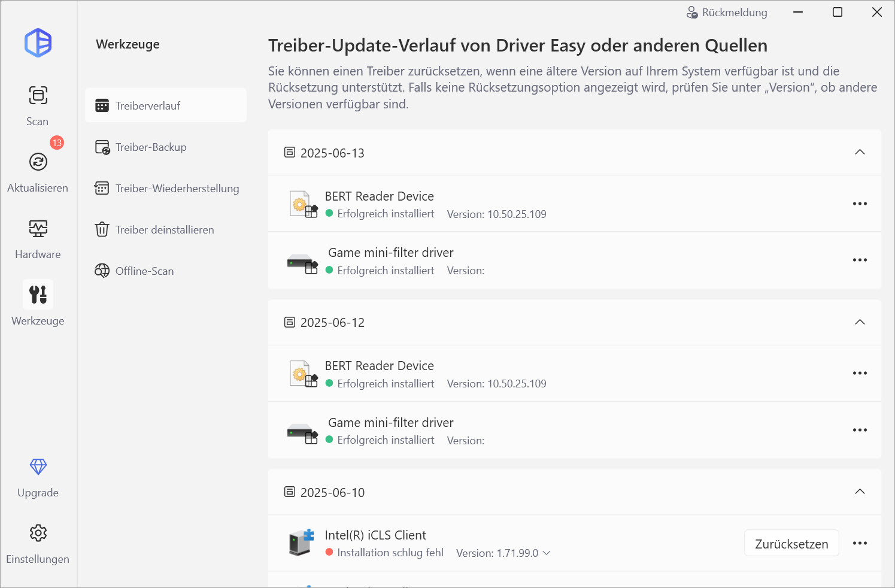Click calendar icon beside 2025-06-12

click(290, 322)
